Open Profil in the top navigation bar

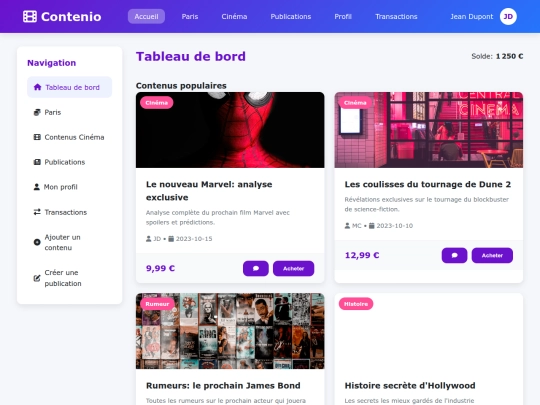click(343, 17)
